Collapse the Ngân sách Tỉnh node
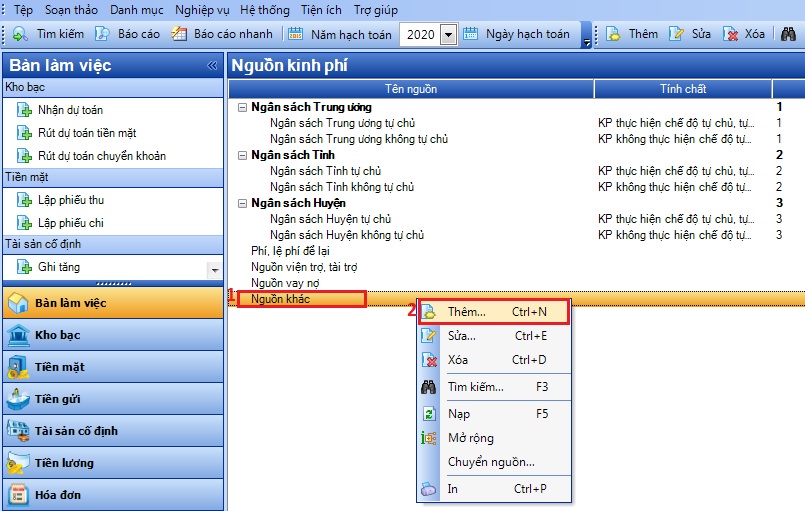This screenshot has height=511, width=805. point(242,155)
